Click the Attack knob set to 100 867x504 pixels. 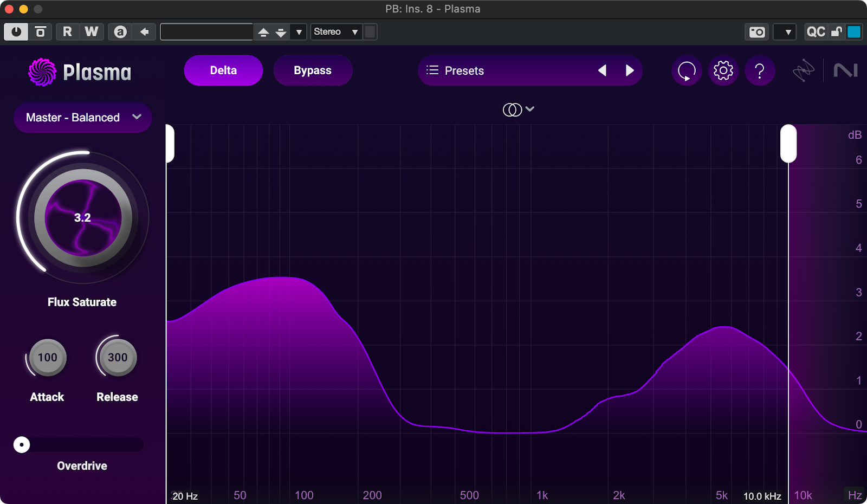coord(48,358)
